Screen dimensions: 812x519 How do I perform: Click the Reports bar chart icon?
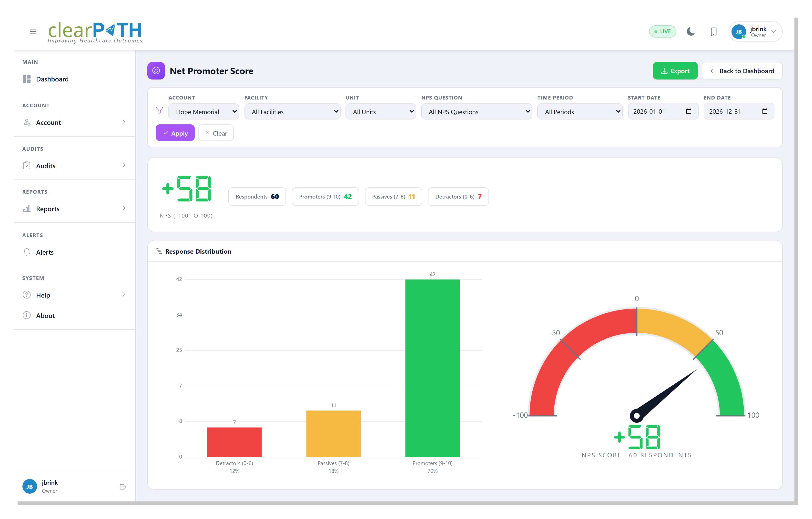pos(27,208)
